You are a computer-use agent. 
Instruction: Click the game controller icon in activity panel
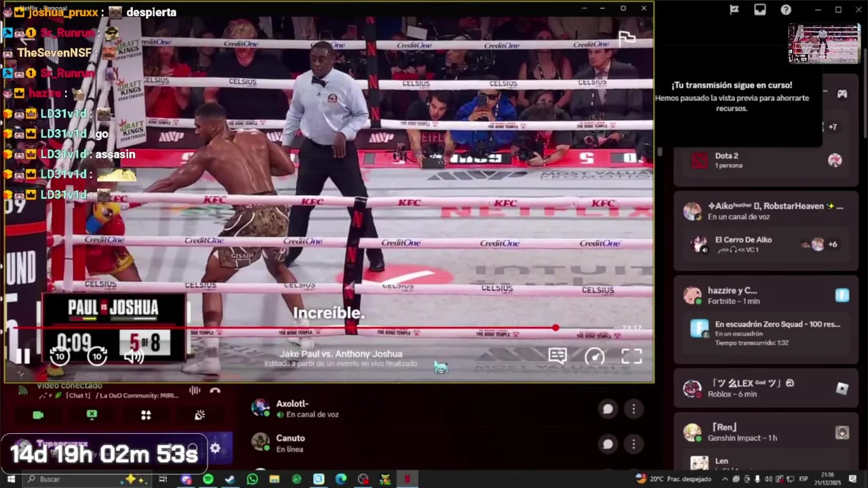(842, 94)
